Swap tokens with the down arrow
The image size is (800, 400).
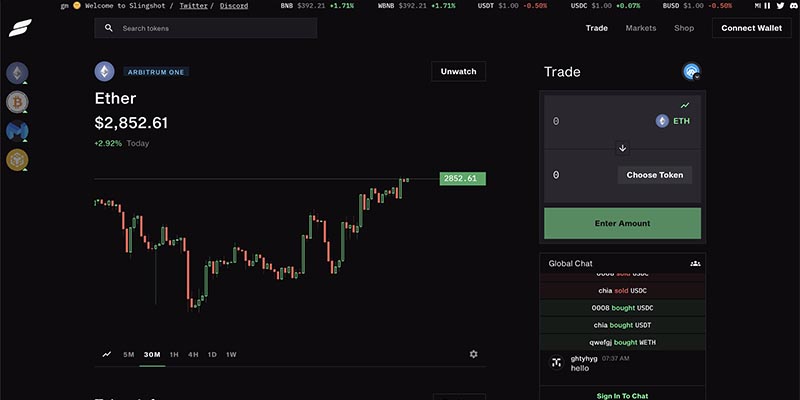pos(622,148)
